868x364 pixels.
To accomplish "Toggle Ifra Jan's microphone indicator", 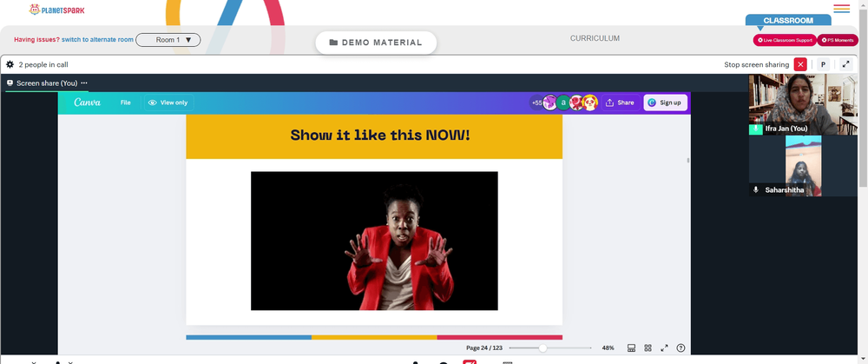I will tap(756, 129).
